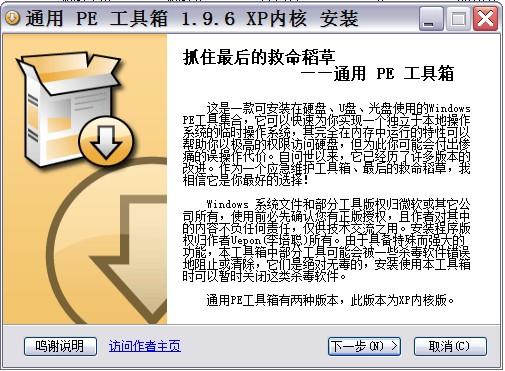Image resolution: width=505 pixels, height=371 pixels.
Task: Click the installer icon in the title bar
Action: (x=13, y=18)
